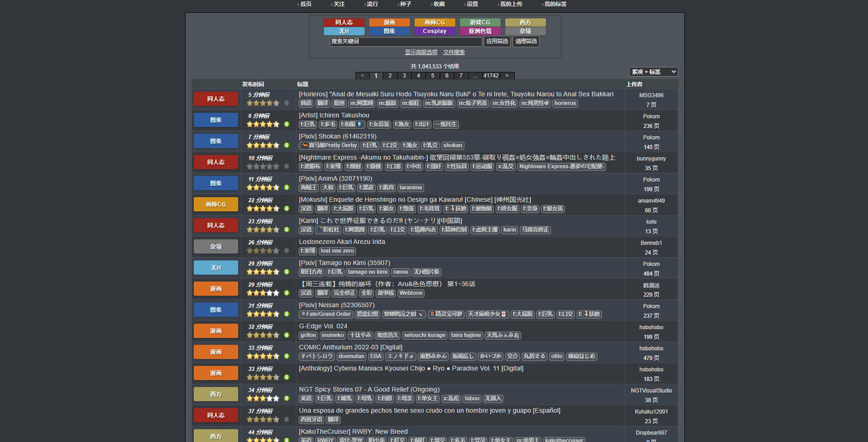The image size is (868, 442).
Task: Open the 收藏 menu in the top navigation
Action: click(439, 4)
